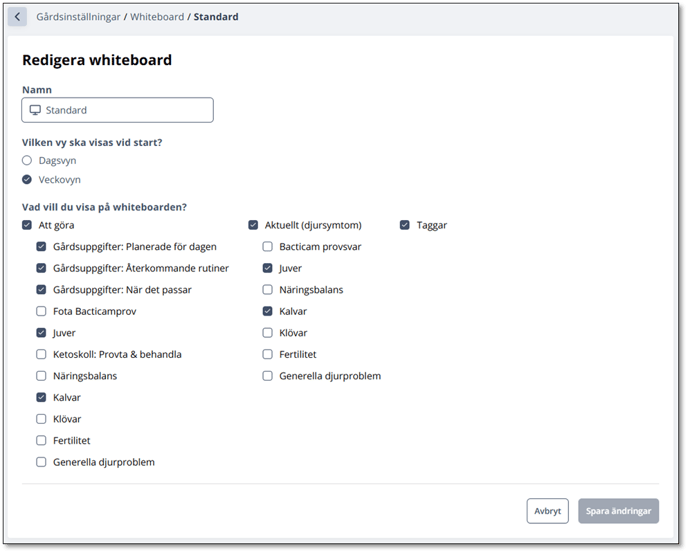
Task: Select the Veckovyn radio option
Action: (x=27, y=180)
